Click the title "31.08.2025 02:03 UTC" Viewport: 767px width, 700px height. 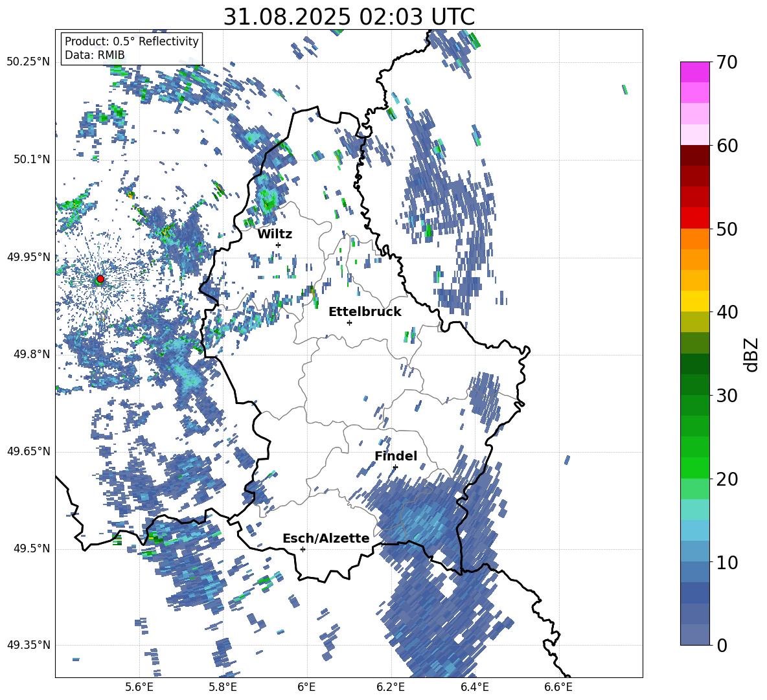click(x=349, y=17)
